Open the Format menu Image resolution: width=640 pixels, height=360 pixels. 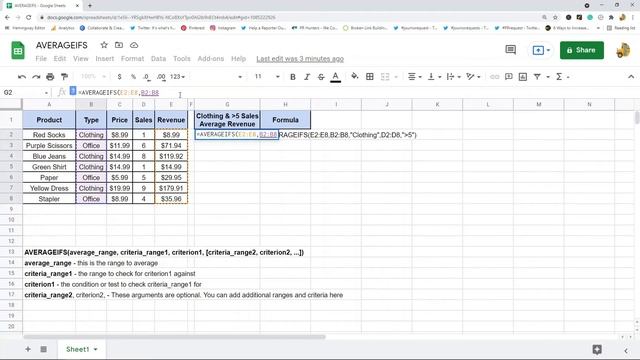[132, 59]
